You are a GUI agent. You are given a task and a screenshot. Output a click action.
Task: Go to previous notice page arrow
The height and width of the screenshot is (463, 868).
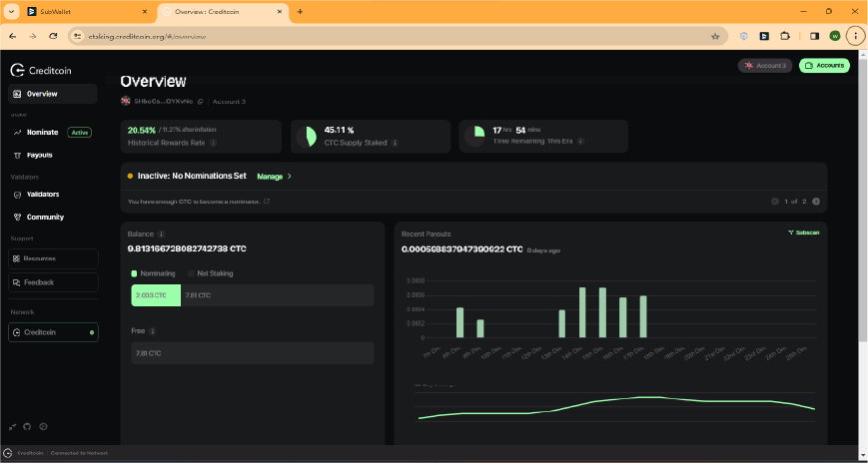(775, 202)
